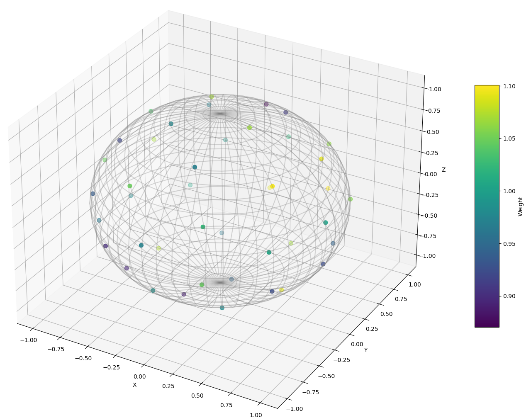531x420 pixels.
Task: Click the X axis label
Action: click(x=134, y=385)
